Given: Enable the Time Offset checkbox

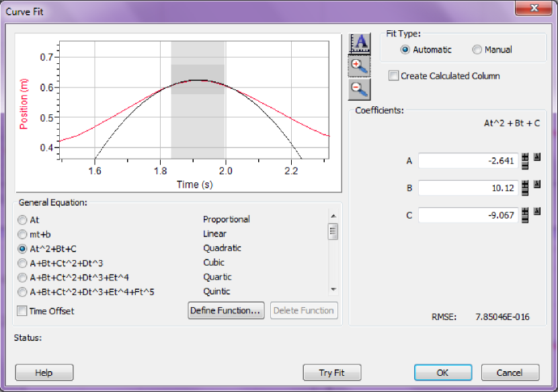Looking at the screenshot, I should tap(22, 311).
